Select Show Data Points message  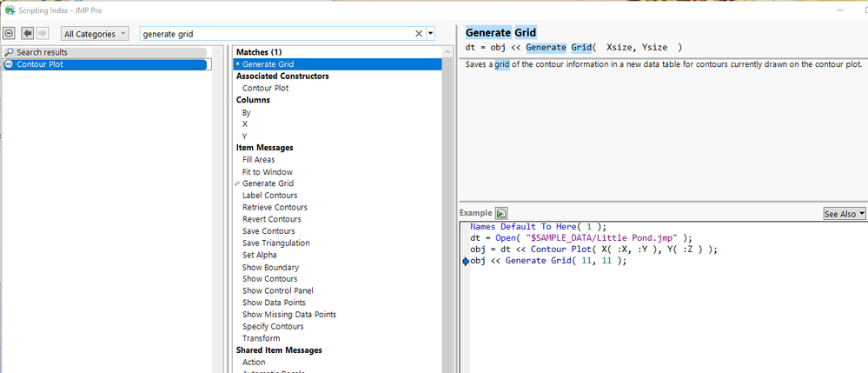(x=274, y=303)
